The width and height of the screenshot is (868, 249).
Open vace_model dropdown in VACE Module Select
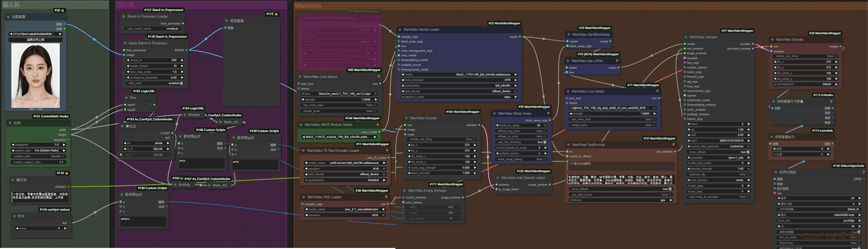339,137
